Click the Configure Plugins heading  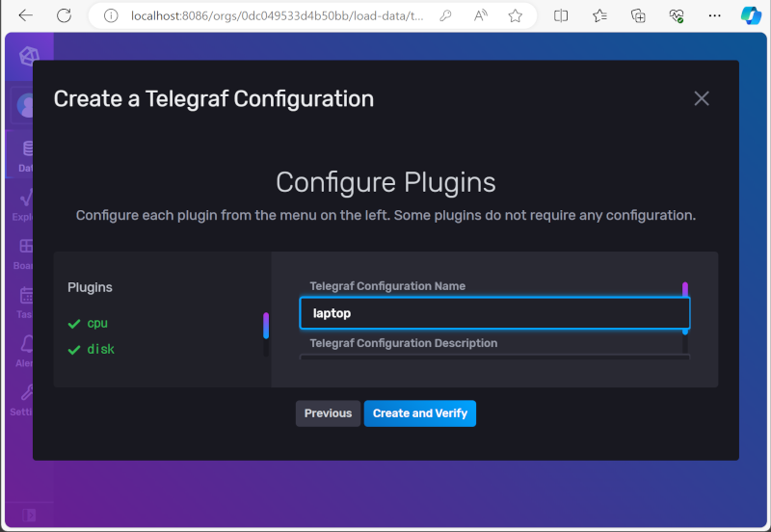pyautogui.click(x=385, y=183)
